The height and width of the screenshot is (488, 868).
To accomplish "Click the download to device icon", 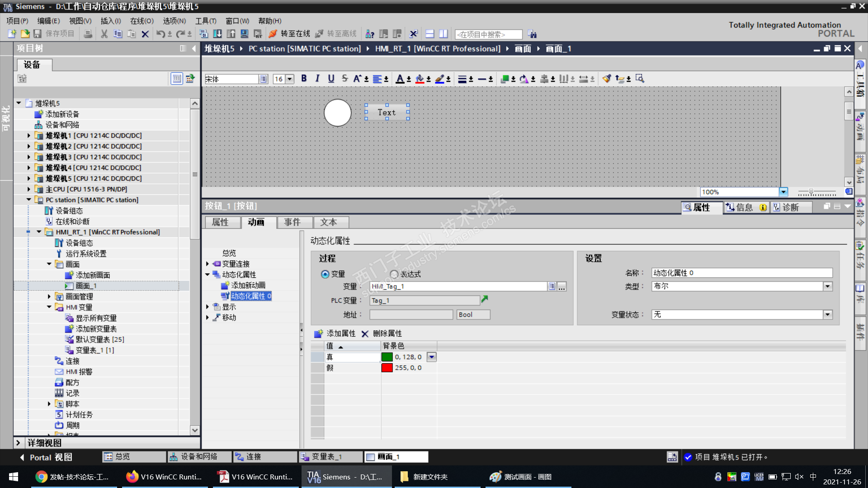I will point(217,34).
